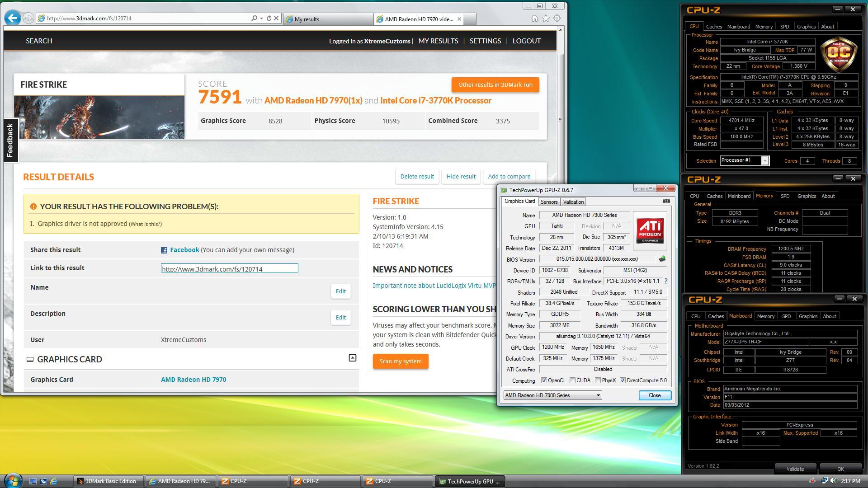The height and width of the screenshot is (488, 868).
Task: Click Edit button for Name row
Action: coord(340,291)
